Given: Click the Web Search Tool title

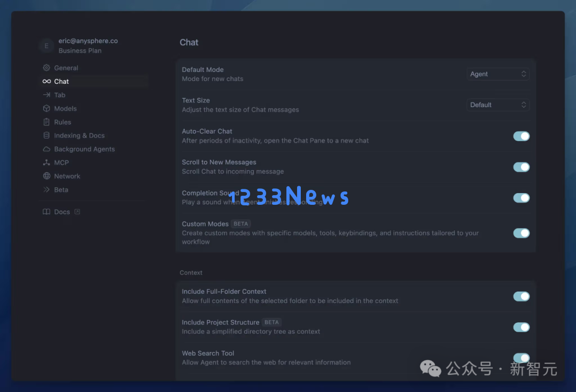Looking at the screenshot, I should click(208, 353).
